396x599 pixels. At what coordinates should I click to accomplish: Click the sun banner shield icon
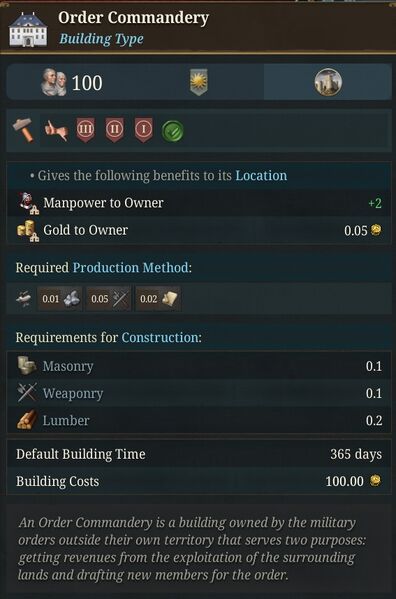[199, 82]
